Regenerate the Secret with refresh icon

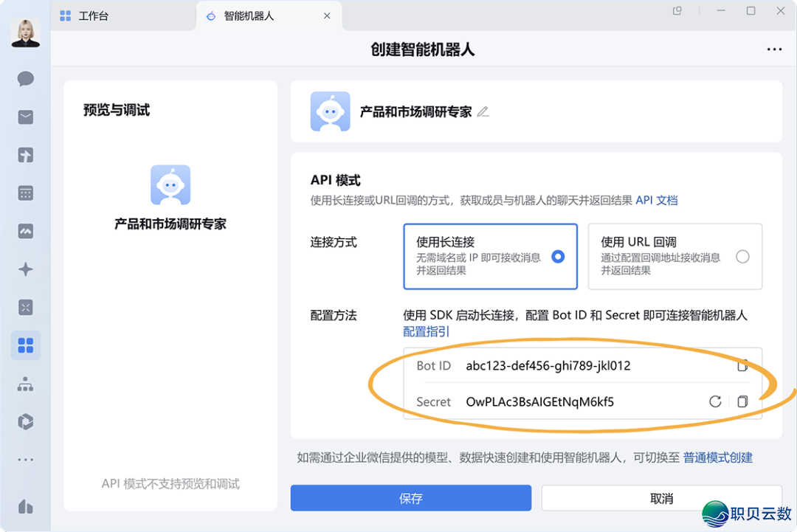click(714, 401)
